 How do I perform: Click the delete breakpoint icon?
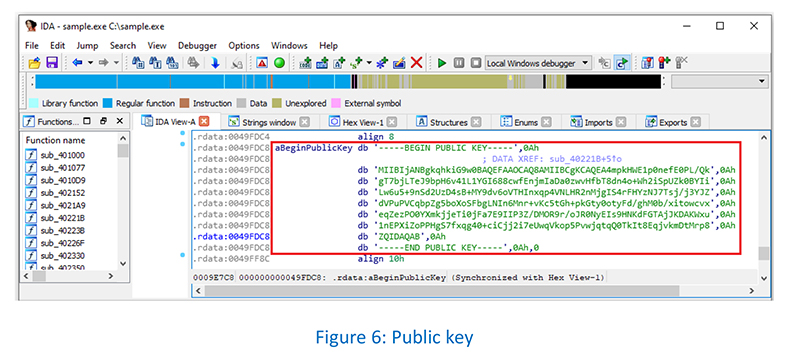(x=681, y=63)
